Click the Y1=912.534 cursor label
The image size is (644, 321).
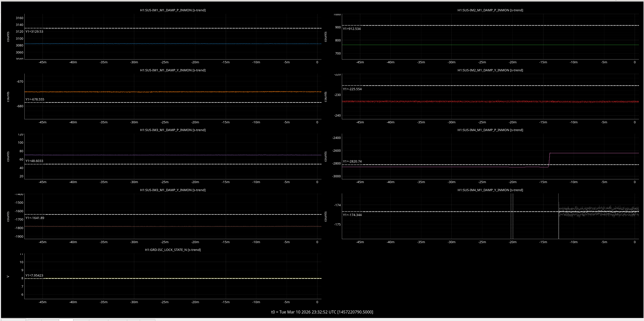pos(352,29)
